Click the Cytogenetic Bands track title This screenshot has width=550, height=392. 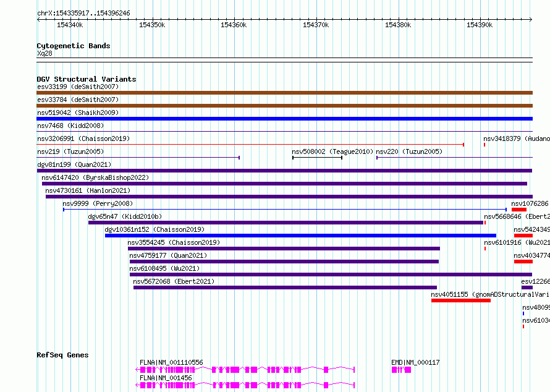coord(74,46)
